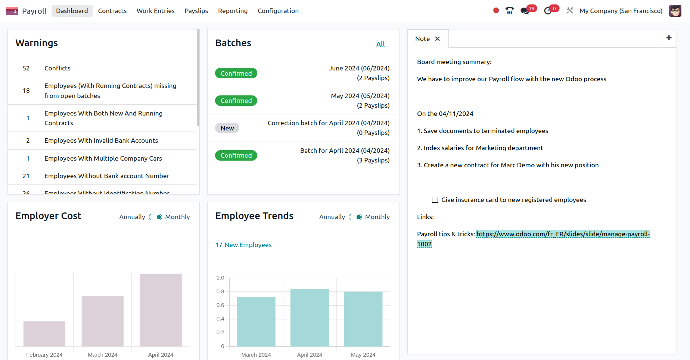Click the 17 New Employees link
The image size is (690, 360).
243,245
